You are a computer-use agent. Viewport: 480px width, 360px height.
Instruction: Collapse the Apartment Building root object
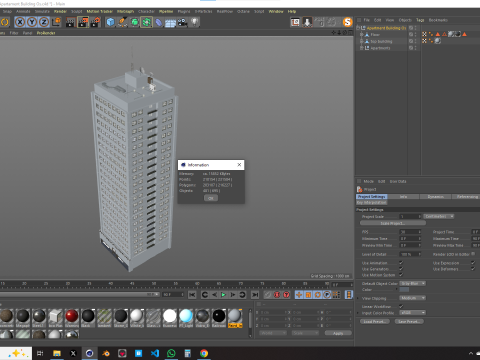click(358, 28)
